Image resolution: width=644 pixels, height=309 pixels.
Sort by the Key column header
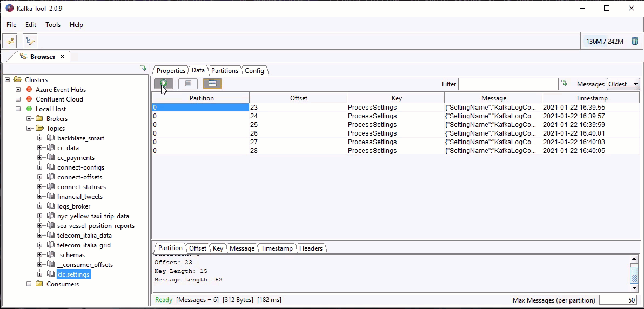(x=396, y=98)
